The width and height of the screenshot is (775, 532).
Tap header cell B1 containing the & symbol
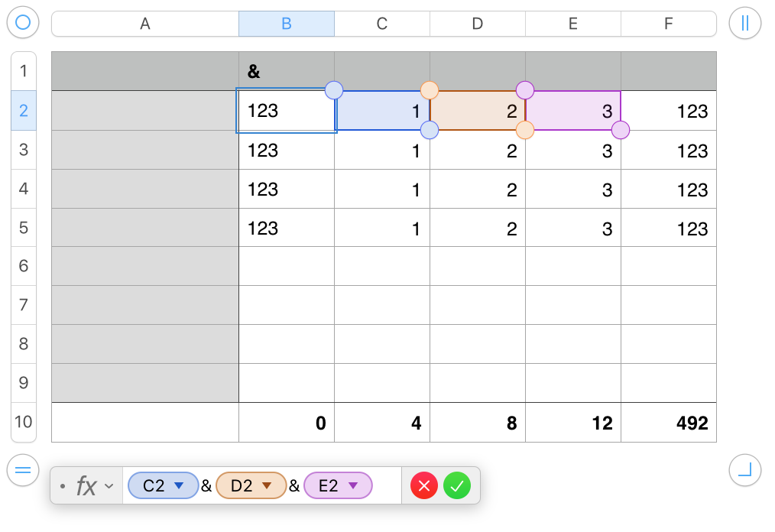click(287, 70)
